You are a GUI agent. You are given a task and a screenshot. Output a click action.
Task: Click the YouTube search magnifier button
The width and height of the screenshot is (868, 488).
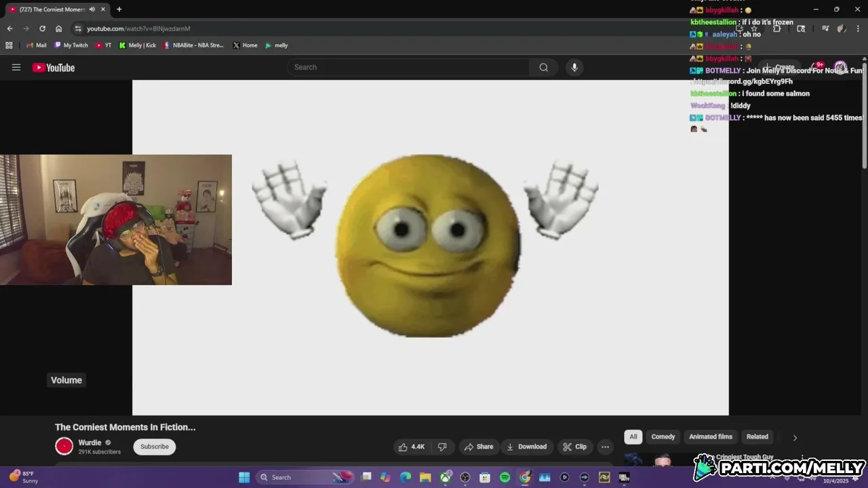[543, 67]
